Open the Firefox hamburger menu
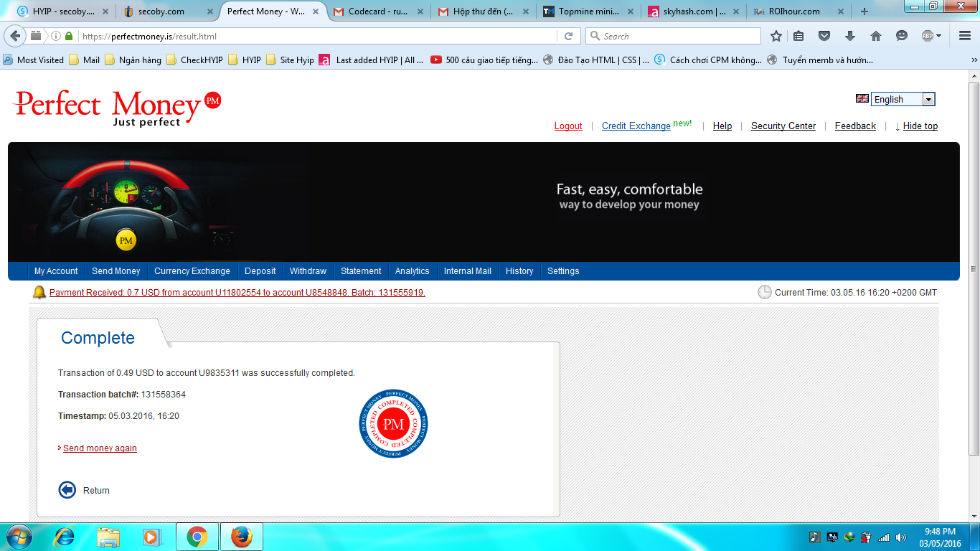Image resolution: width=980 pixels, height=551 pixels. (965, 36)
